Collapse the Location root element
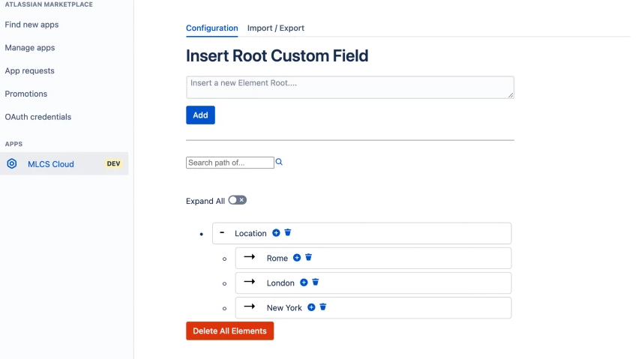This screenshot has width=644, height=359. pyautogui.click(x=222, y=232)
